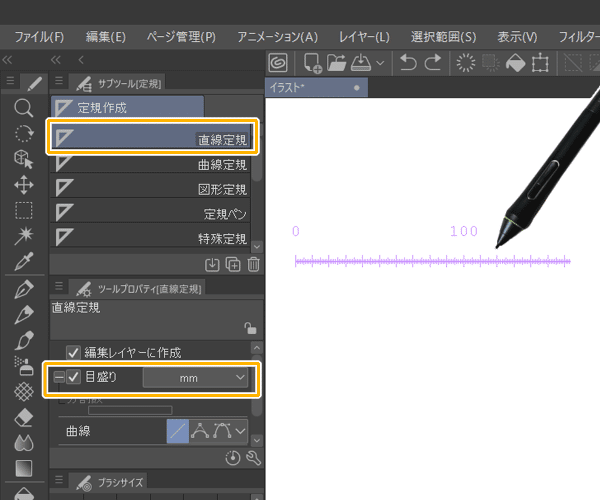Expand the curve type dropdown arrow
This screenshot has width=600, height=500.
[240, 431]
